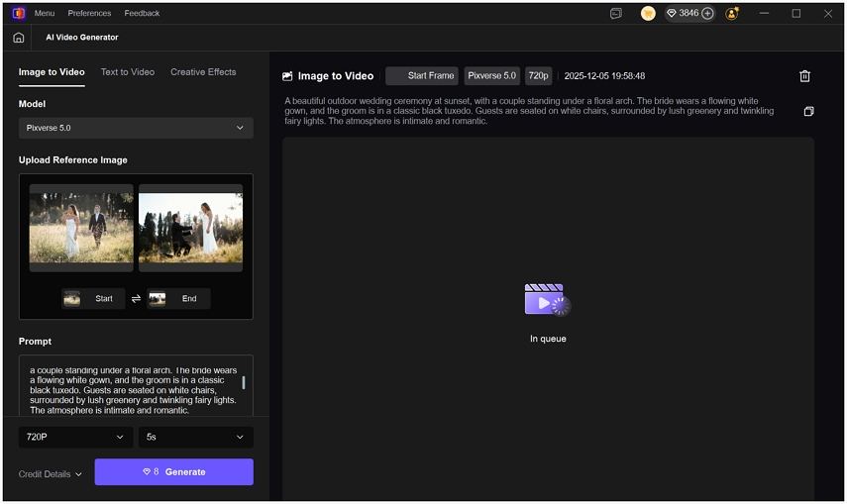Image resolution: width=847 pixels, height=504 pixels.
Task: Switch to the Creative Effects tab
Action: (203, 72)
